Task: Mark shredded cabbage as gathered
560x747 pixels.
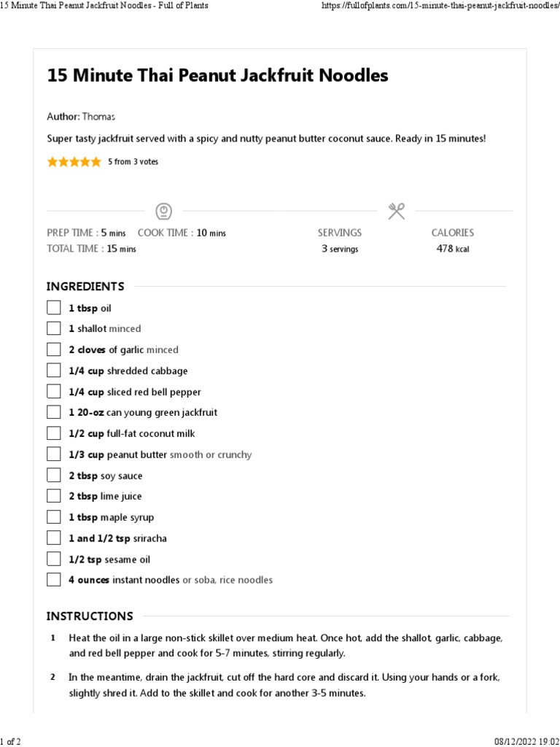Action: (x=54, y=371)
